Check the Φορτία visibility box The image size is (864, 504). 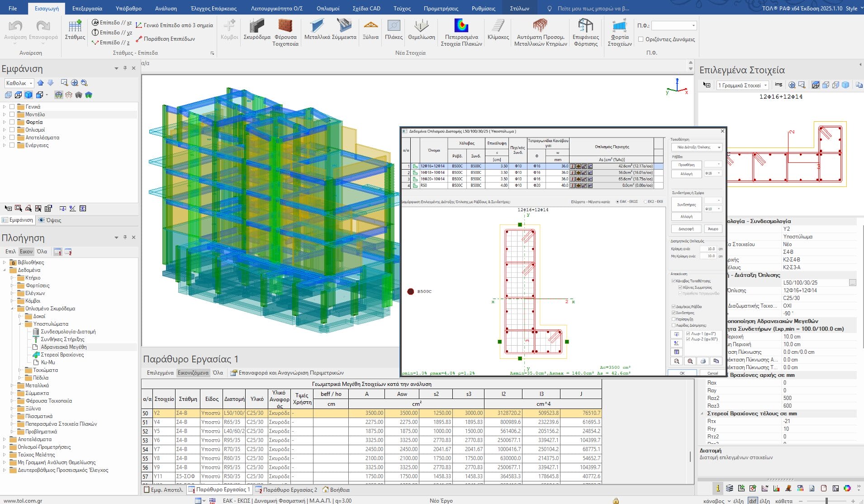point(12,122)
